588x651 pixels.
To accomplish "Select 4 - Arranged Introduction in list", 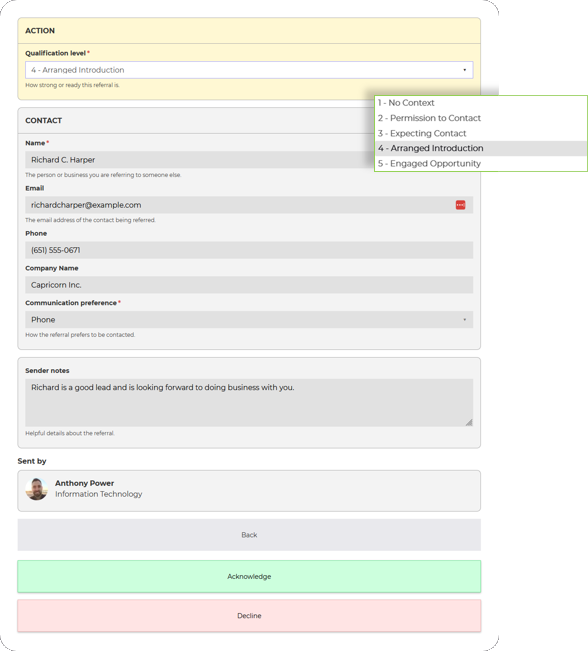I will [x=481, y=148].
